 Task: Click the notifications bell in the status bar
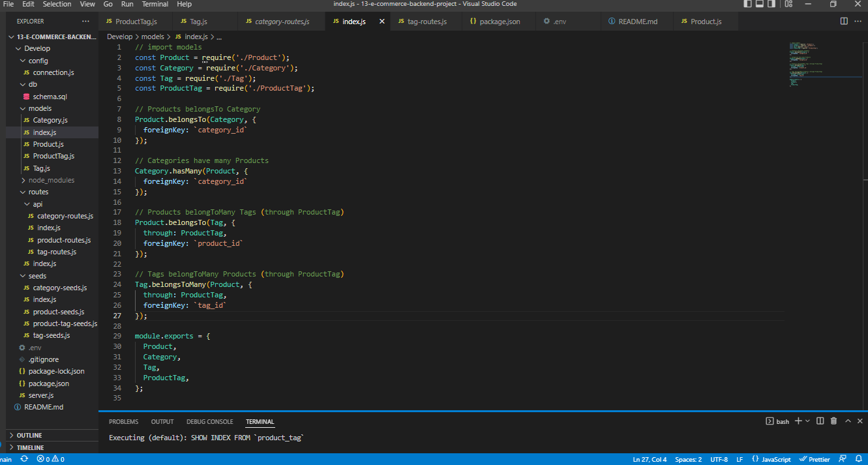858,459
